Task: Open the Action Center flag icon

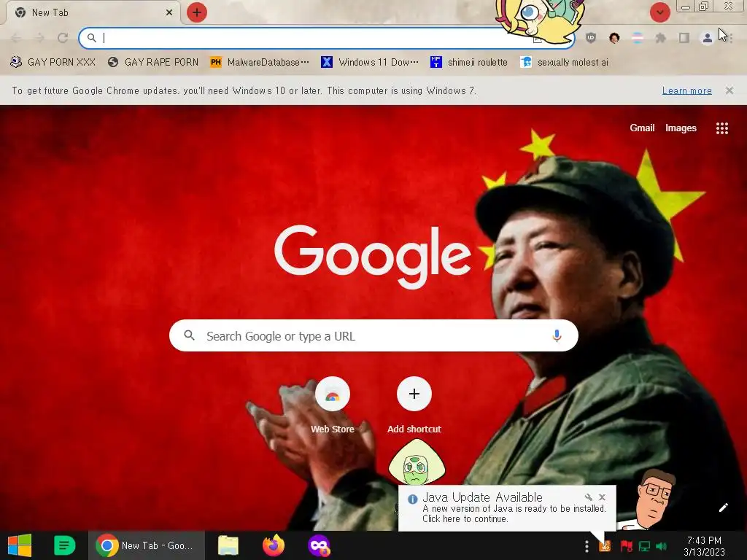Action: (x=626, y=546)
